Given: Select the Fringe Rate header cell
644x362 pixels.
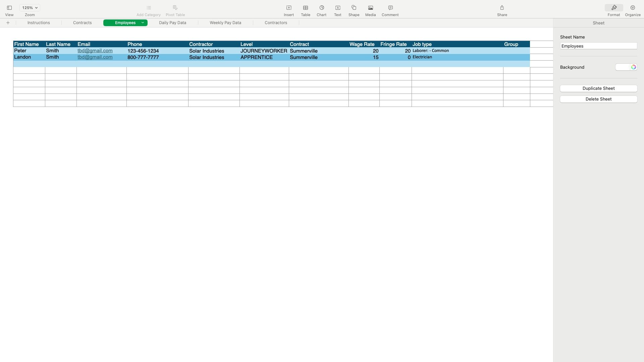Looking at the screenshot, I should point(395,44).
